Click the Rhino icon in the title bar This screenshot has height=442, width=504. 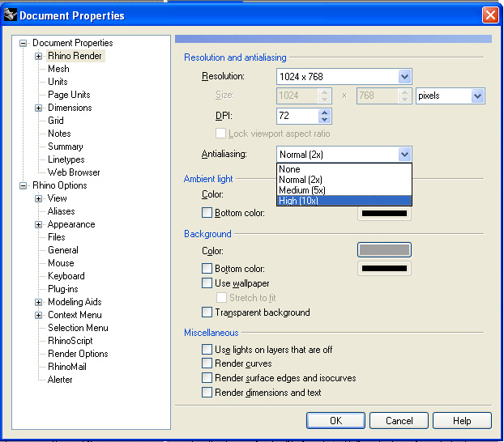click(x=10, y=15)
